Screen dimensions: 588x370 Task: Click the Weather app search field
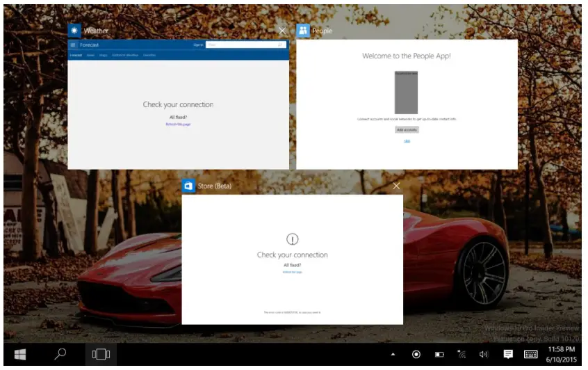(x=245, y=45)
